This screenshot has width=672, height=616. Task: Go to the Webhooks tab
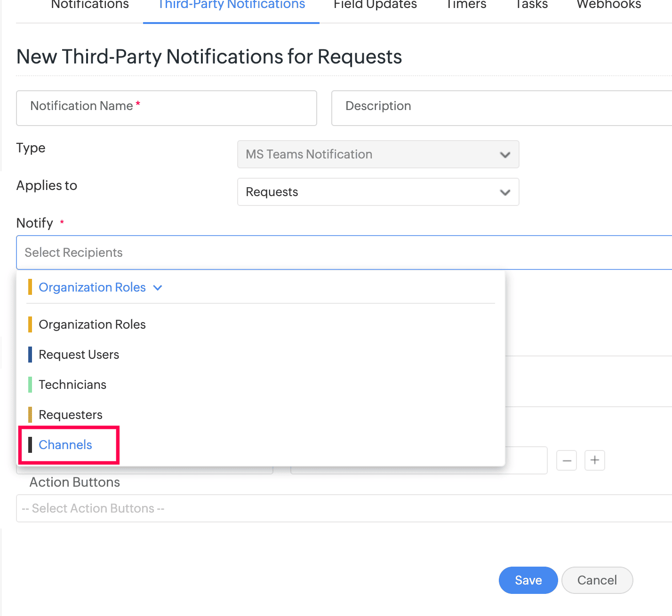(608, 5)
